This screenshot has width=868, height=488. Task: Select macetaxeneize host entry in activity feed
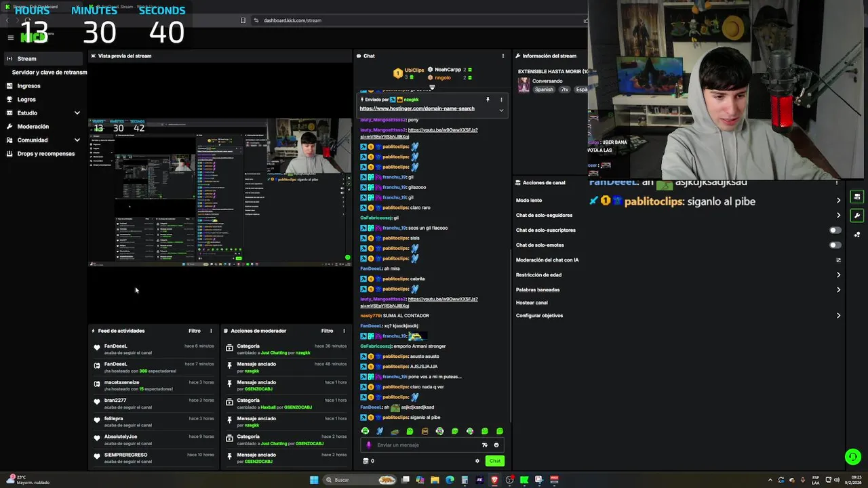(x=154, y=386)
